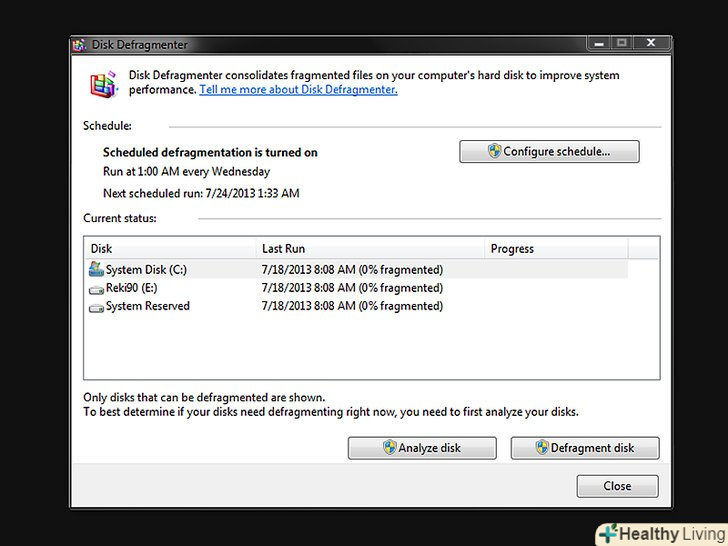Click the Reki90 (E:) drive icon

(96, 290)
